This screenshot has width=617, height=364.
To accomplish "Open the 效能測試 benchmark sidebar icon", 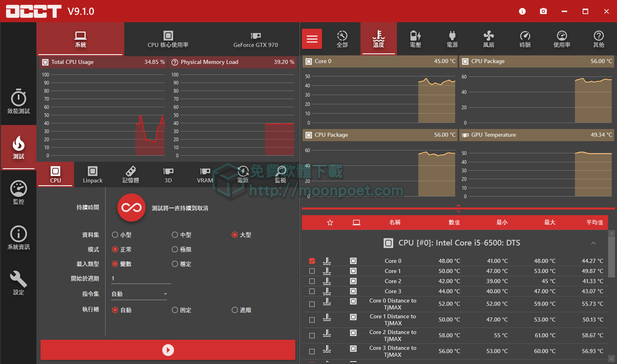I will click(x=19, y=102).
